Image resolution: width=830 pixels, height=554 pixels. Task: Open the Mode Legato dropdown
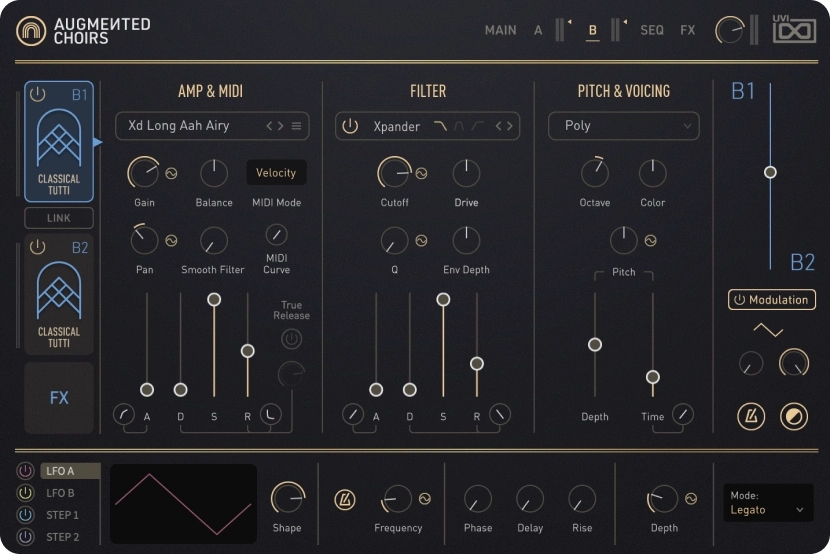click(x=768, y=502)
